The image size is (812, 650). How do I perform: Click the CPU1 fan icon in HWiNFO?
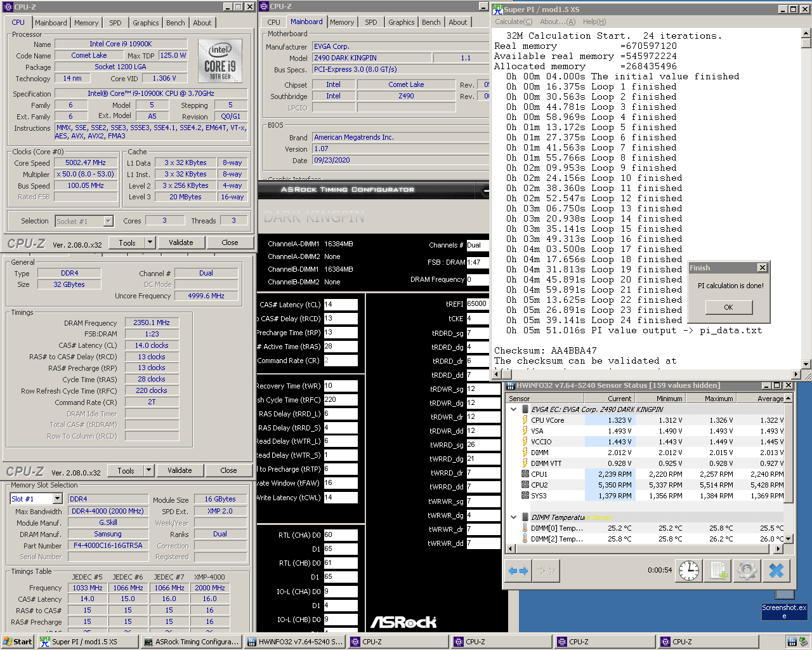(525, 474)
